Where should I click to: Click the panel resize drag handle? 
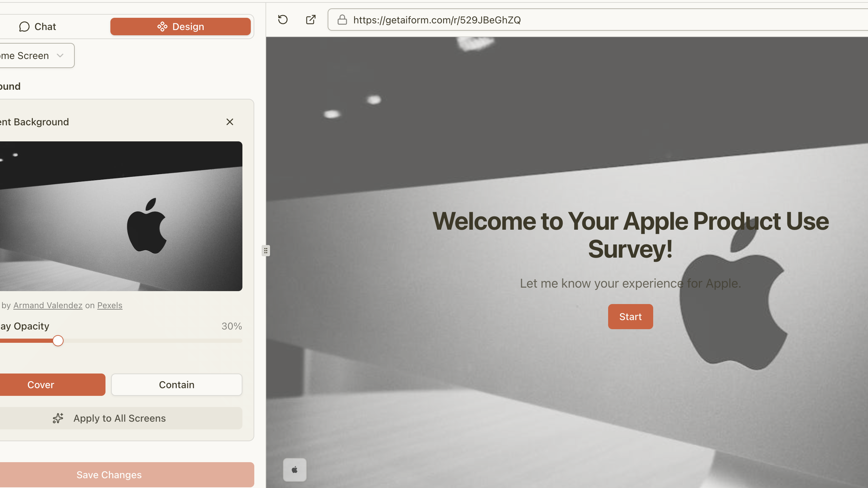tap(266, 251)
